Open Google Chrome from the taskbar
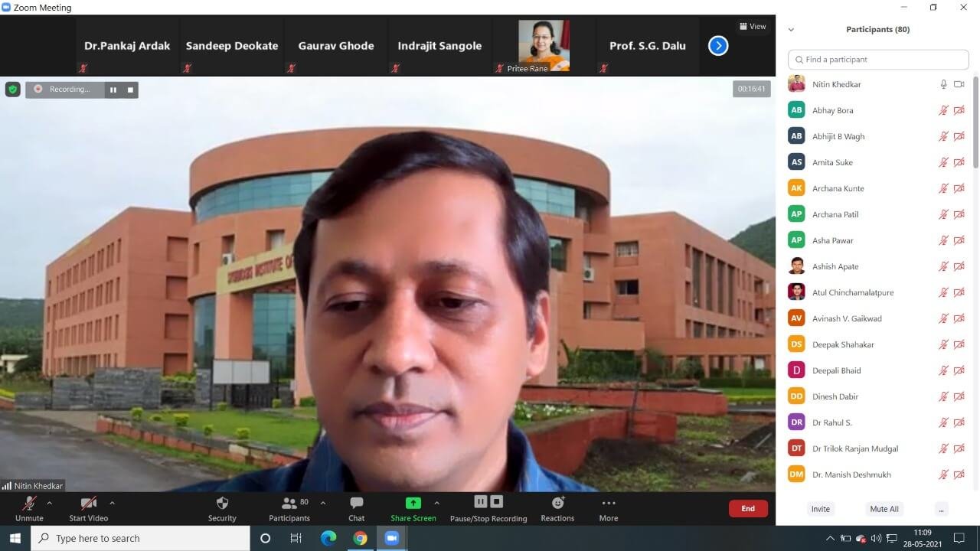Viewport: 980px width, 551px height. 360,538
